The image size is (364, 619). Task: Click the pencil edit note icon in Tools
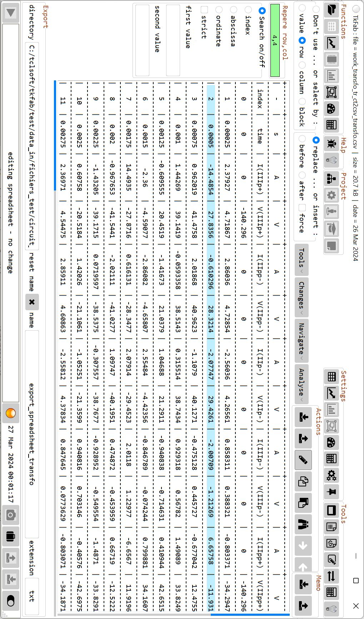[331, 560]
